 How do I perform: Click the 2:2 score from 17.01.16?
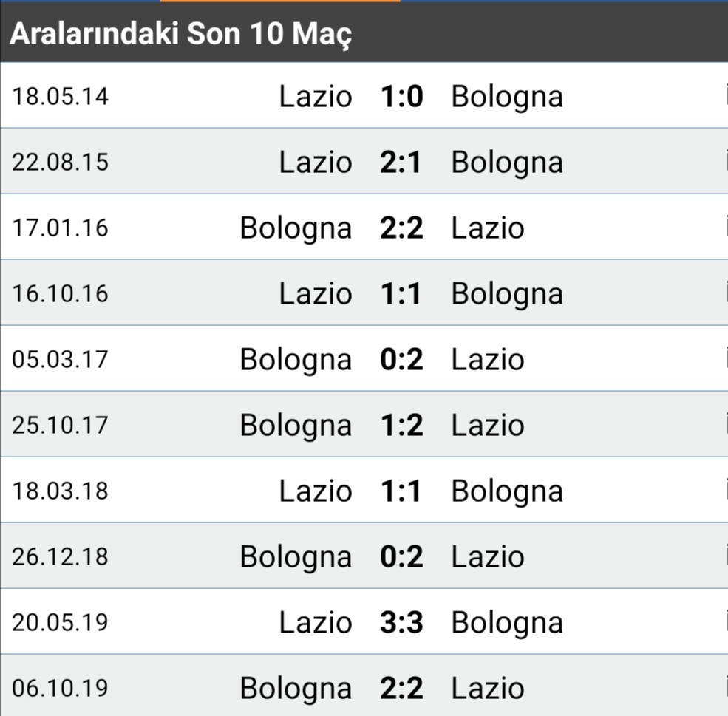point(401,228)
